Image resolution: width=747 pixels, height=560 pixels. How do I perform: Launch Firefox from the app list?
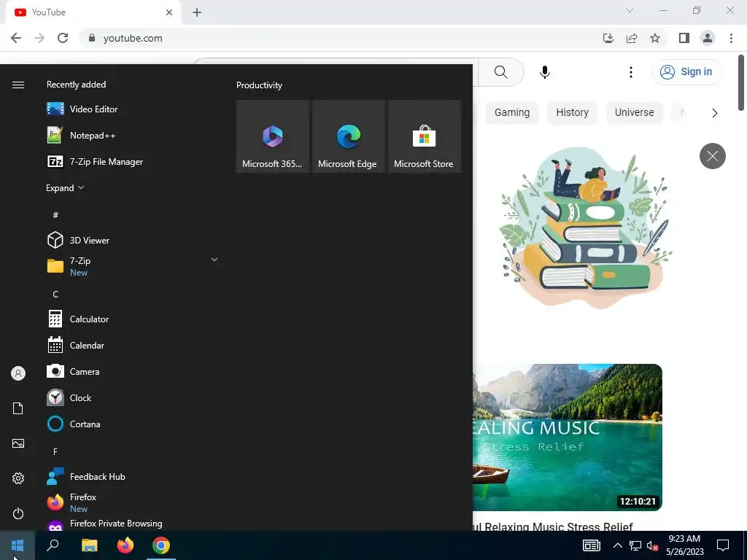click(131, 502)
